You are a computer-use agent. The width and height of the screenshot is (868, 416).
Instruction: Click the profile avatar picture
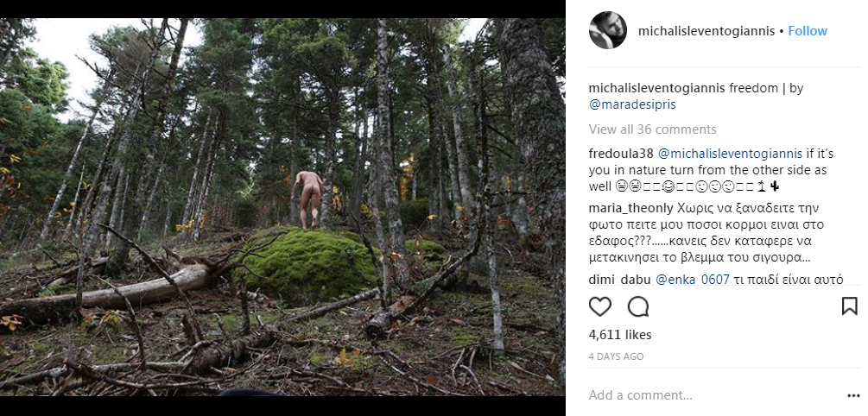pos(607,31)
